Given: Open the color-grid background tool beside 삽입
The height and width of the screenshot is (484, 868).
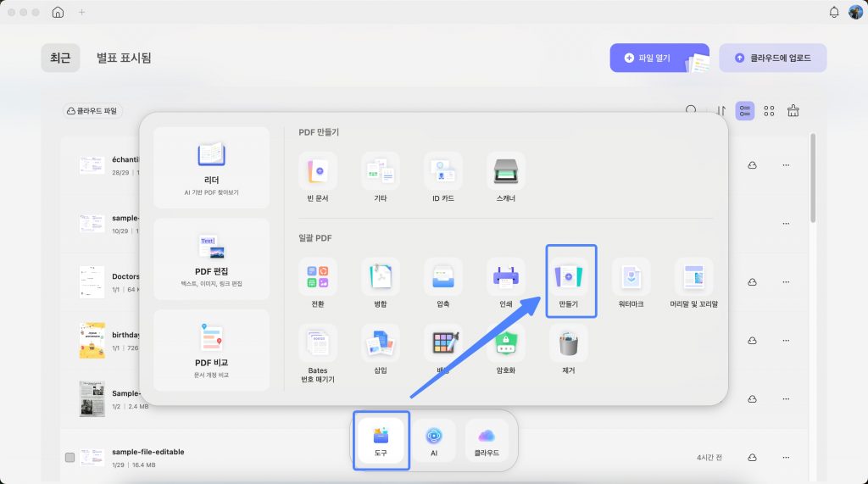Looking at the screenshot, I should pos(442,349).
